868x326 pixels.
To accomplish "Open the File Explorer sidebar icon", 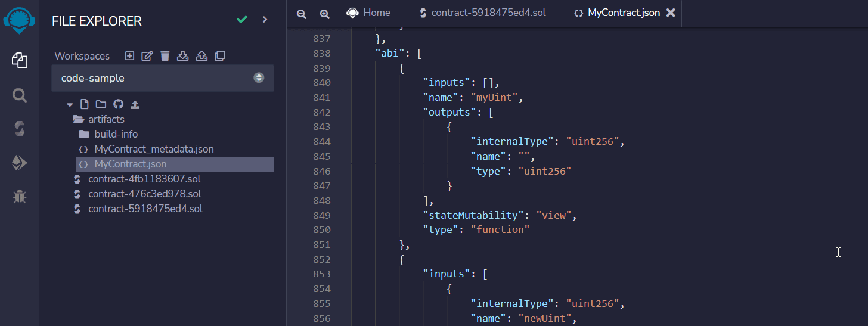I will tap(20, 60).
